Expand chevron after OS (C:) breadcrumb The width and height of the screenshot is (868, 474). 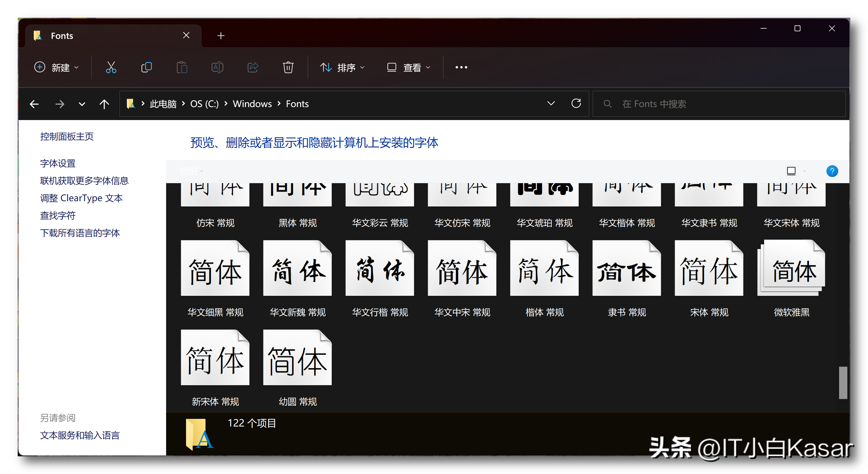[226, 104]
